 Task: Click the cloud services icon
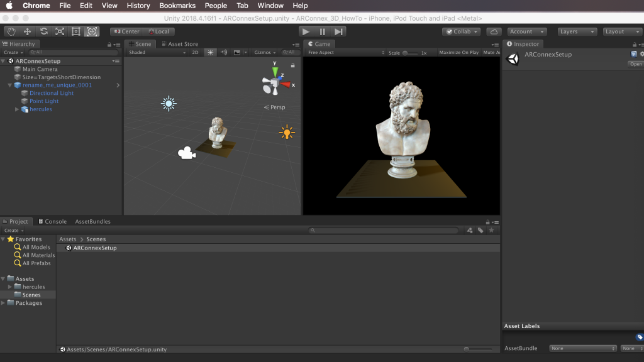tap(494, 31)
